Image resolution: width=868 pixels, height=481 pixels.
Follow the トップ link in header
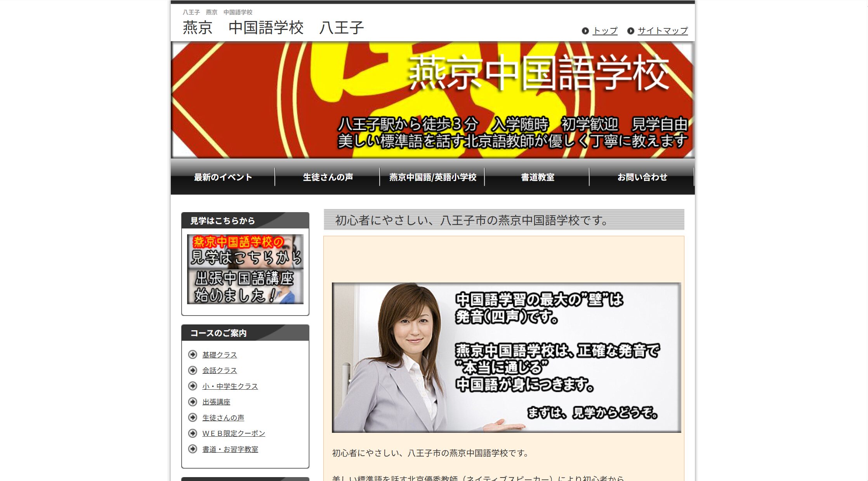click(x=605, y=31)
